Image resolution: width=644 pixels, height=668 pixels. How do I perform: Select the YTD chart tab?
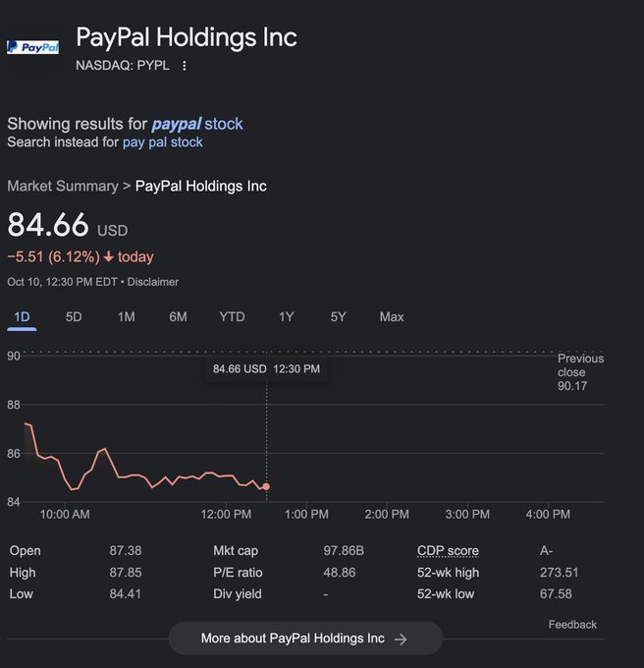click(x=232, y=317)
